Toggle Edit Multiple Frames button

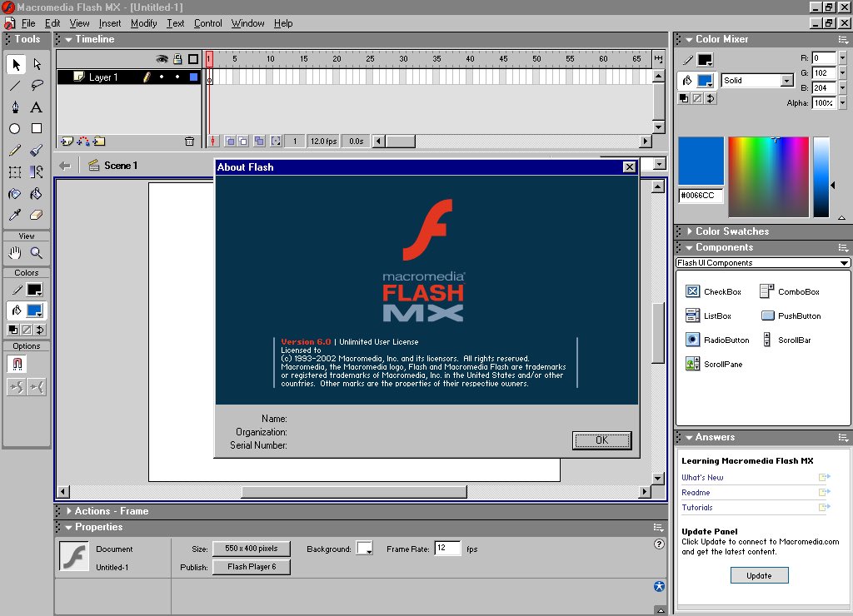tap(260, 142)
